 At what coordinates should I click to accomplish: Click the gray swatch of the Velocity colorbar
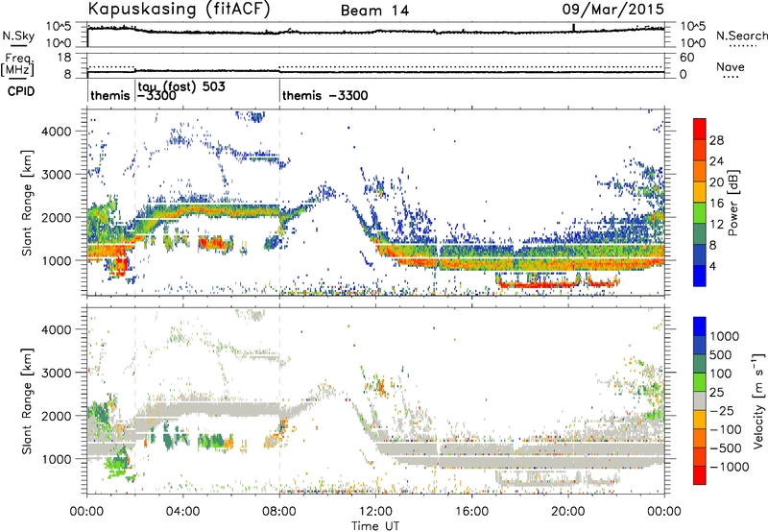coord(700,401)
